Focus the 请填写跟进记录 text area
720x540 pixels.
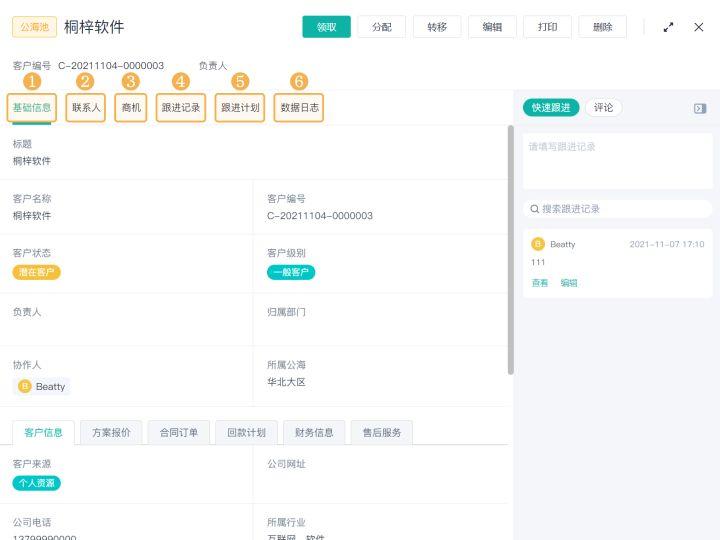pyautogui.click(x=617, y=160)
